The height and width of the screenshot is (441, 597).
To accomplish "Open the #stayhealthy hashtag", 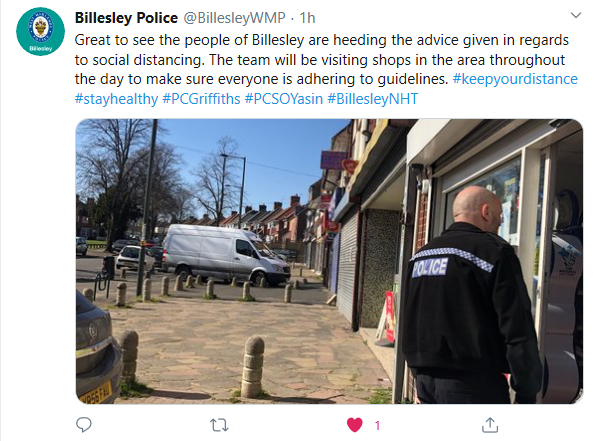I will (116, 99).
